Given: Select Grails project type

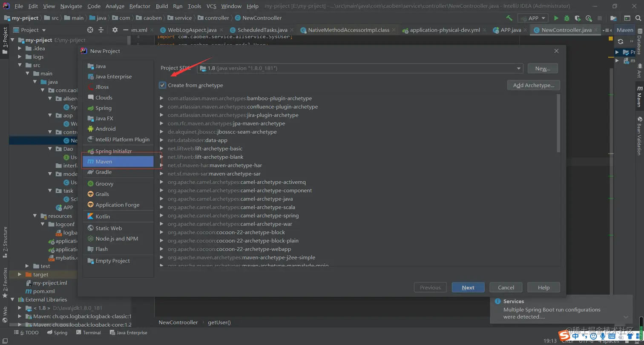Looking at the screenshot, I should point(118,194).
